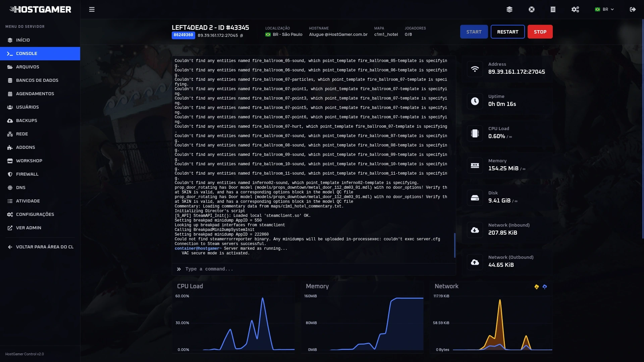This screenshot has height=362, width=644.
Task: Click the lifebuoy support icon
Action: click(532, 9)
